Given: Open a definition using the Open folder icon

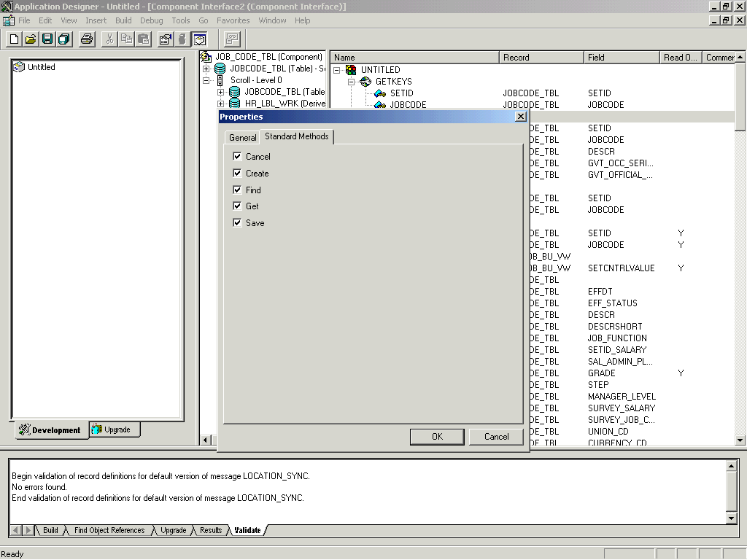Looking at the screenshot, I should click(30, 39).
